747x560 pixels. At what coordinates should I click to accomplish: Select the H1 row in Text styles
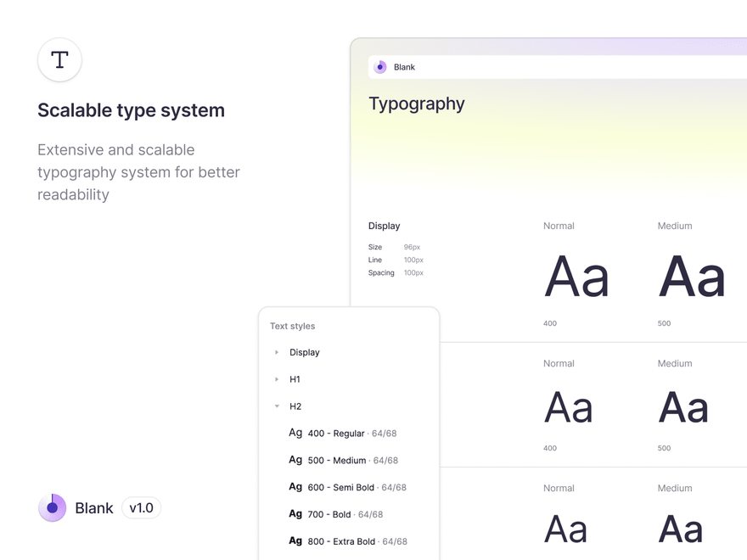pos(349,379)
